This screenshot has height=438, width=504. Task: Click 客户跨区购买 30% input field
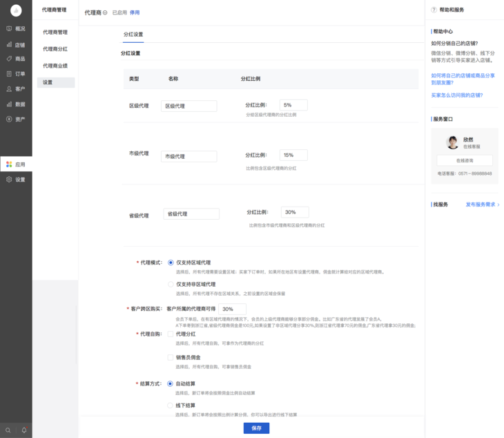coord(233,309)
